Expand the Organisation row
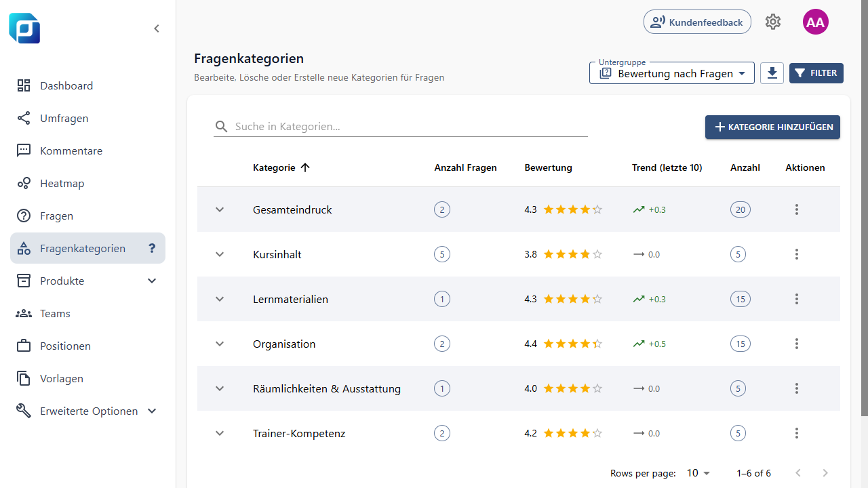Image resolution: width=868 pixels, height=488 pixels. [220, 344]
